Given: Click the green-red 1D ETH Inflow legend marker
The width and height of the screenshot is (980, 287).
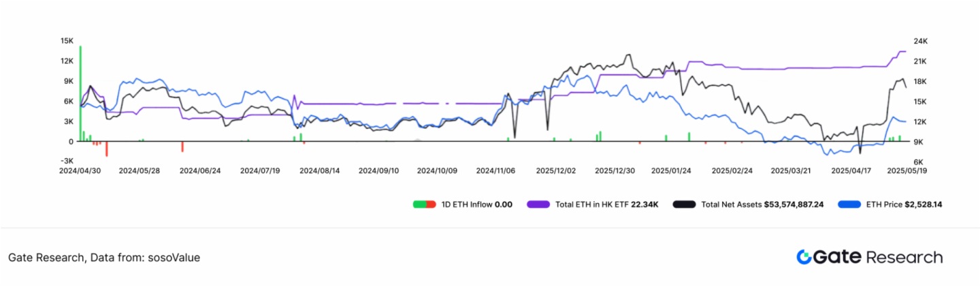Looking at the screenshot, I should (425, 204).
